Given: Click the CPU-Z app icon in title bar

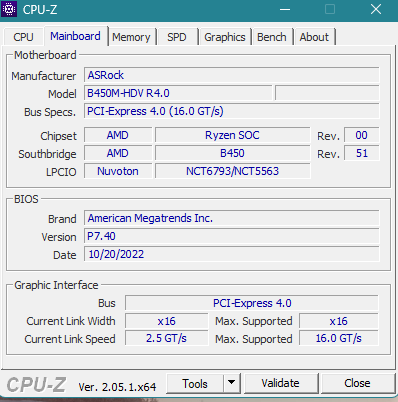Looking at the screenshot, I should [x=9, y=9].
